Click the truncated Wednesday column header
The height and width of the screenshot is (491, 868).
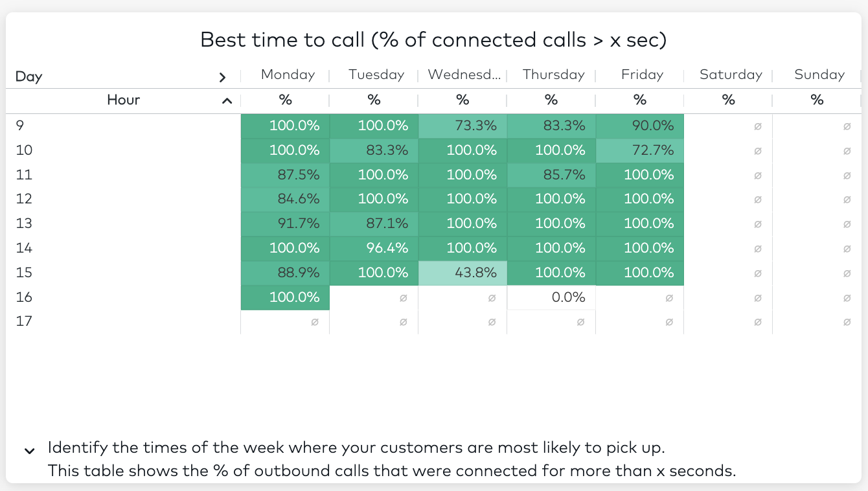coord(464,74)
